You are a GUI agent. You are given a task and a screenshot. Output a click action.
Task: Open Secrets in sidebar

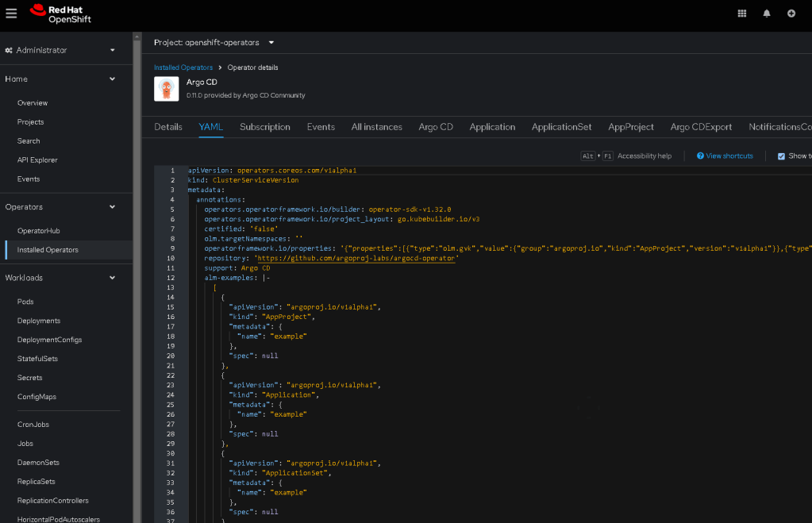[29, 378]
